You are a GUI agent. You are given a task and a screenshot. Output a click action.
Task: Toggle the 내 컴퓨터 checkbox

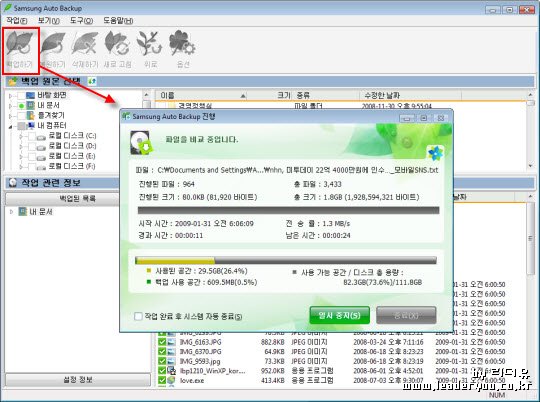coord(22,126)
